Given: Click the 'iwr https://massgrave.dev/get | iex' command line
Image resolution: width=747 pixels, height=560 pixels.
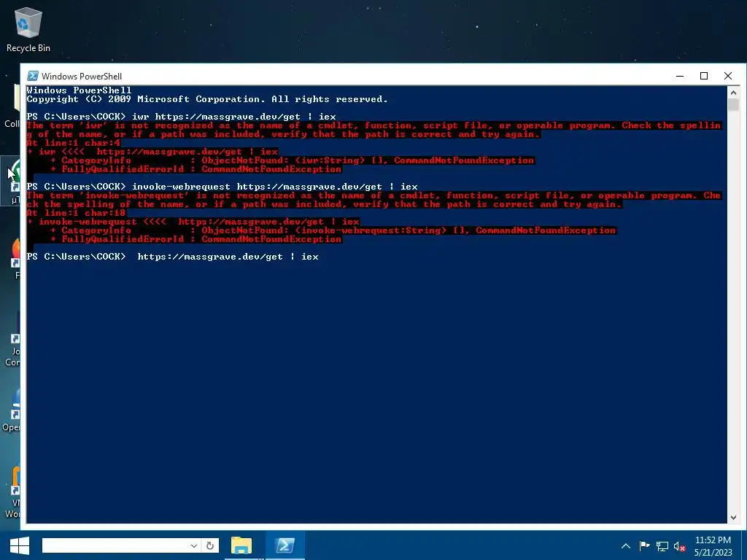Looking at the screenshot, I should [182, 117].
